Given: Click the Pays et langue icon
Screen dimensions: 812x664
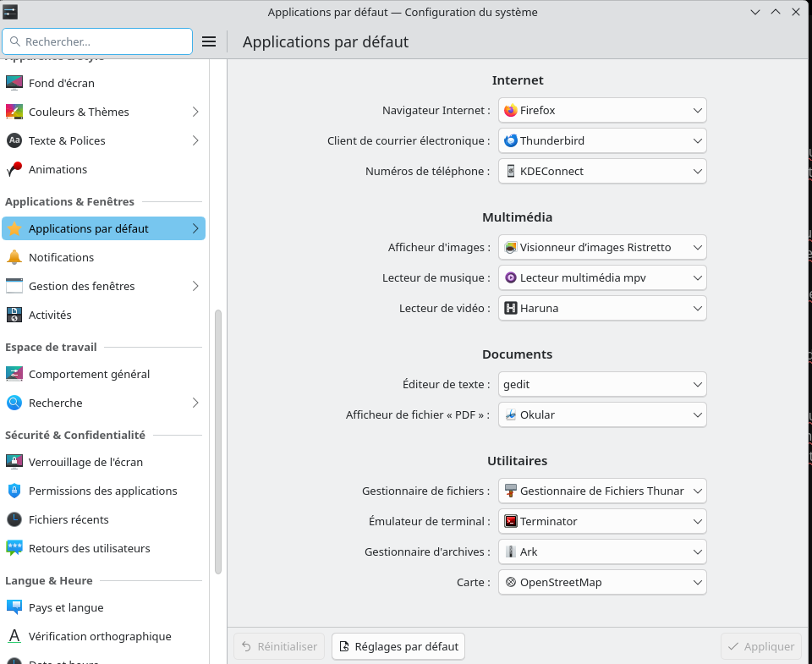Looking at the screenshot, I should 14,607.
